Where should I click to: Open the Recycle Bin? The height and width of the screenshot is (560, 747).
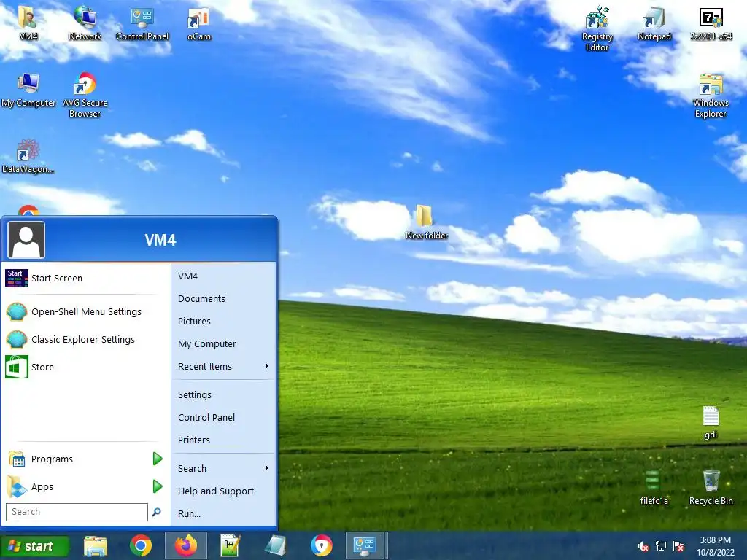pyautogui.click(x=711, y=488)
